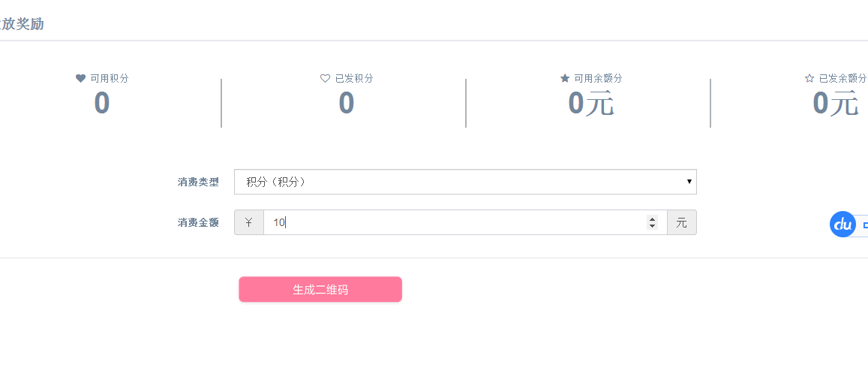Click the ￥ currency prefix addon

tap(249, 222)
